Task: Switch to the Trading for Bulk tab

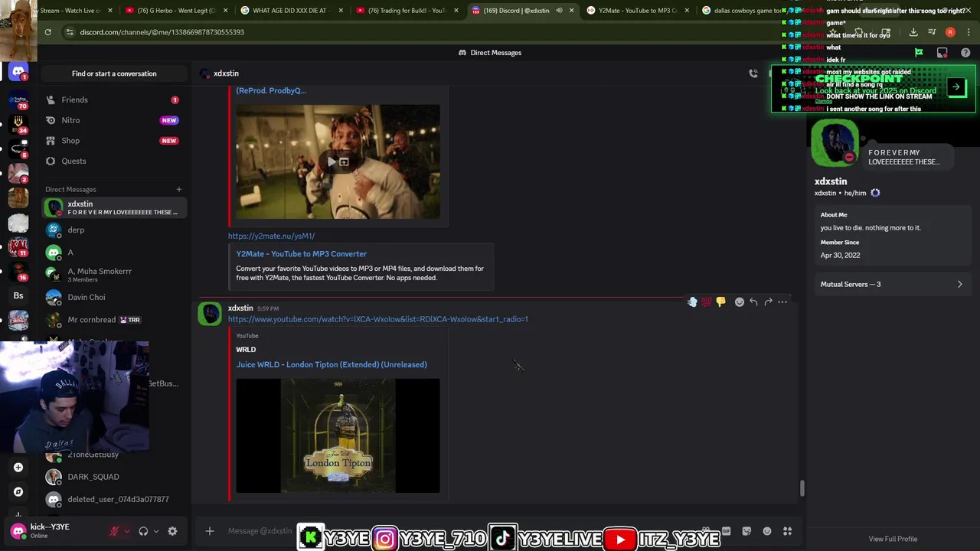Action: (x=406, y=11)
